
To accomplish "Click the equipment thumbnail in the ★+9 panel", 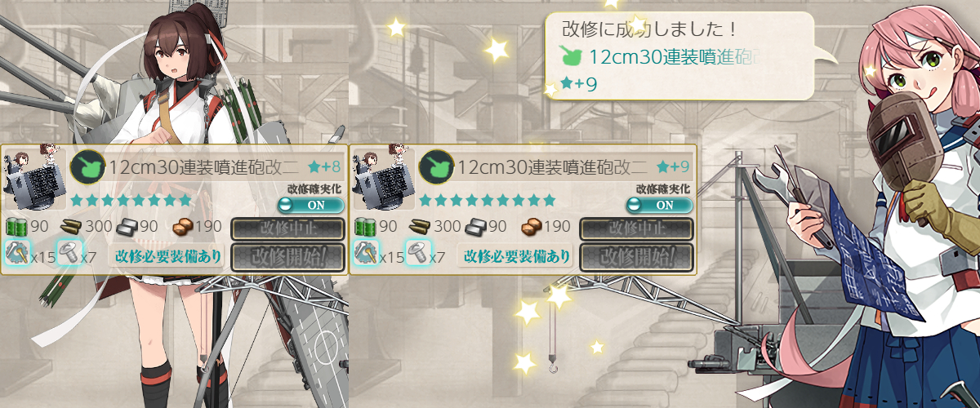I will coord(382,178).
